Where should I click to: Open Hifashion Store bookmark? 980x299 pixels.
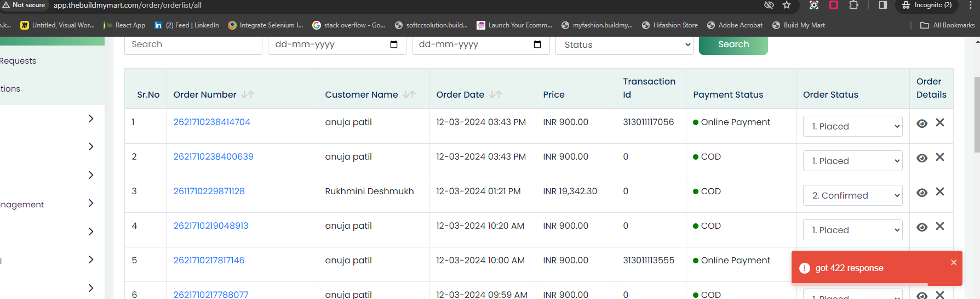pyautogui.click(x=670, y=25)
